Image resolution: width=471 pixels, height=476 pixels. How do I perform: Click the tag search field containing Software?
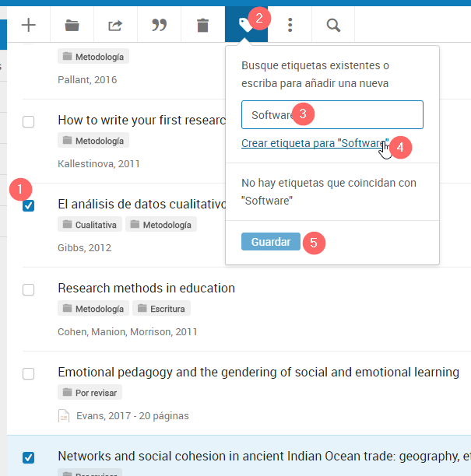click(332, 115)
